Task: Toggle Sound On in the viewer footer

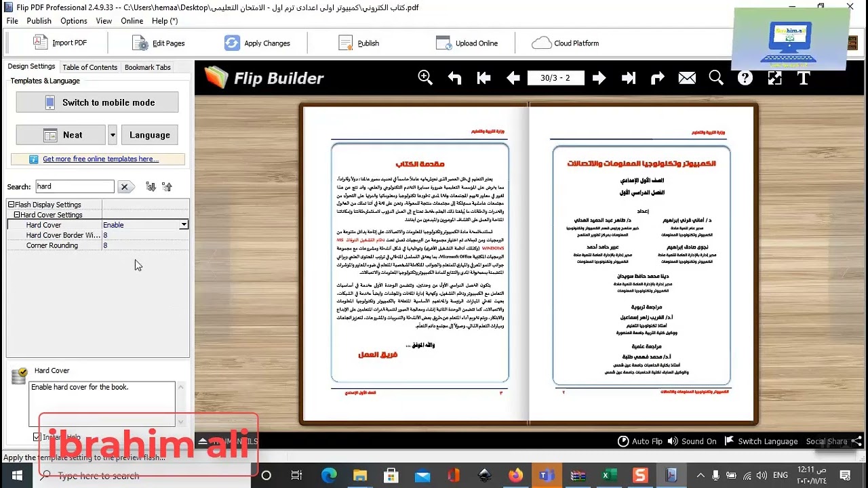Action: tap(692, 441)
